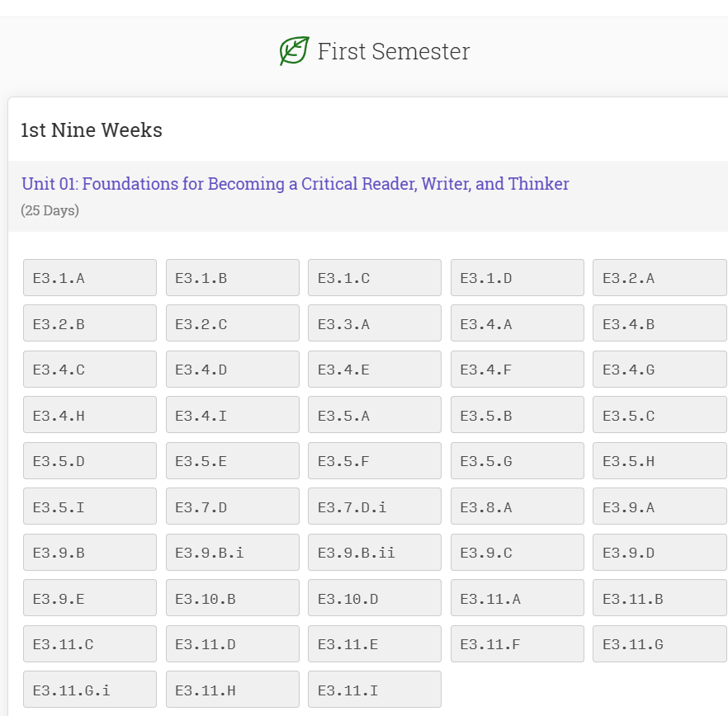The image size is (728, 716).
Task: Click standard E3.11.B box
Action: pyautogui.click(x=659, y=598)
